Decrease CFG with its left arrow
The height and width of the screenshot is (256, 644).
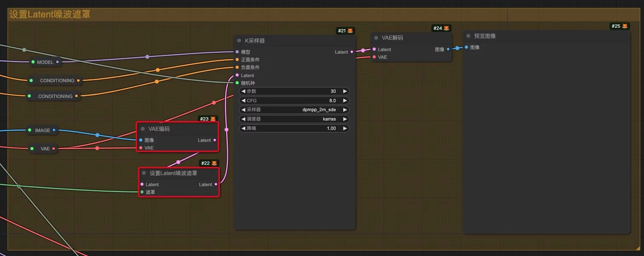243,101
